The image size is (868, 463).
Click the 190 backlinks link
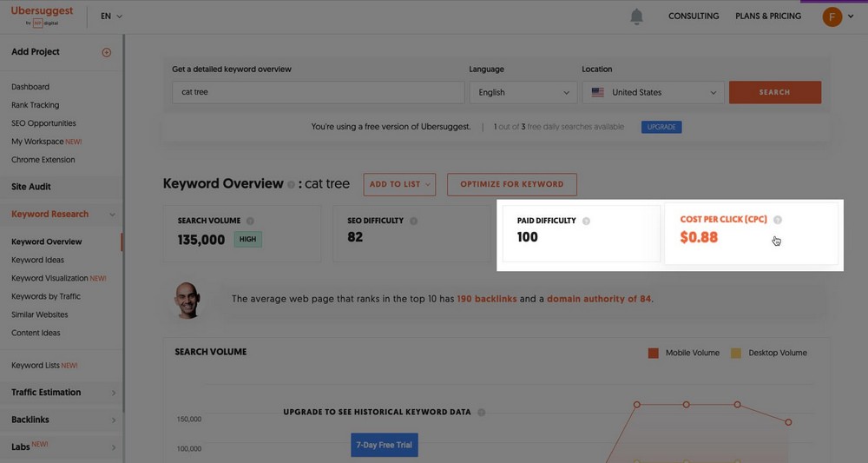(x=487, y=299)
